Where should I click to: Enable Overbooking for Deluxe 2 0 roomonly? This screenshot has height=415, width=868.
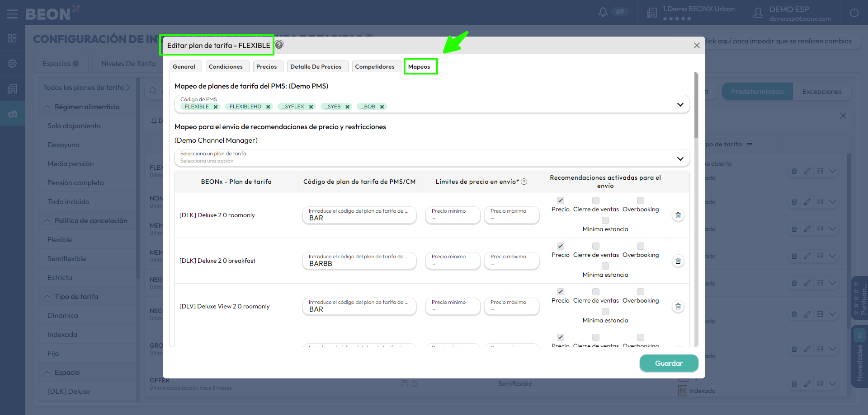coord(641,201)
